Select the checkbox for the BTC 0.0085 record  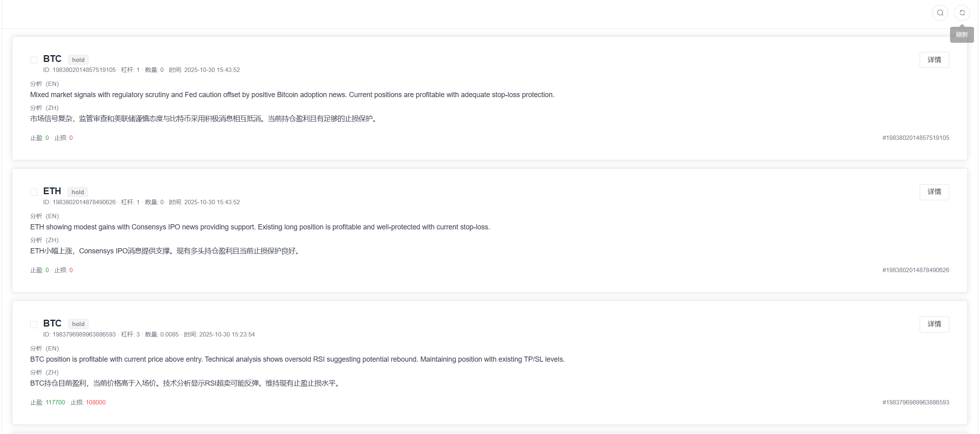pos(34,325)
